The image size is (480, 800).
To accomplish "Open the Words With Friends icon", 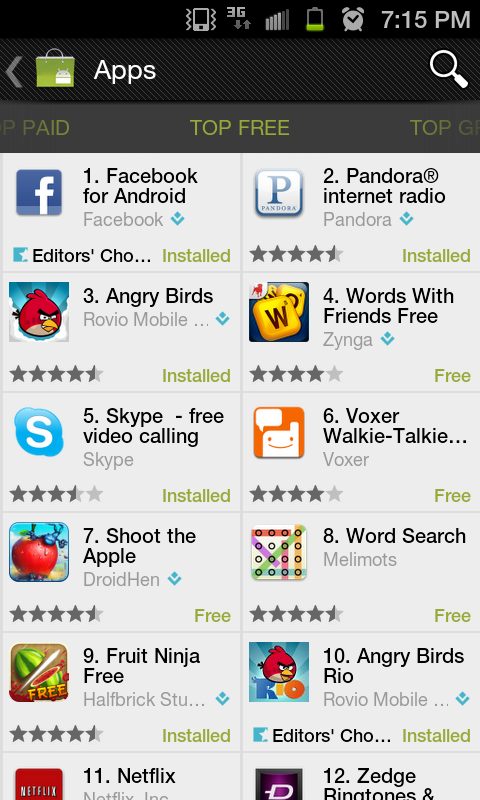I will coord(279,312).
